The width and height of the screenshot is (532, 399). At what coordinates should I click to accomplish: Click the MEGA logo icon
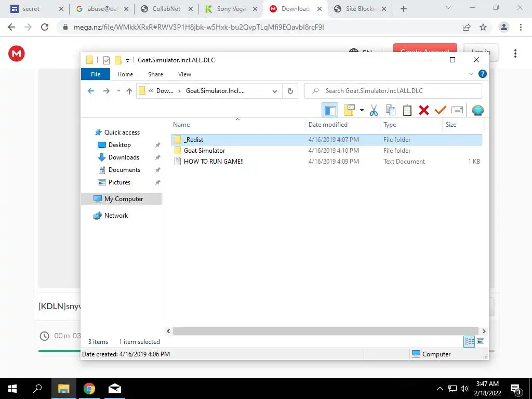point(17,54)
